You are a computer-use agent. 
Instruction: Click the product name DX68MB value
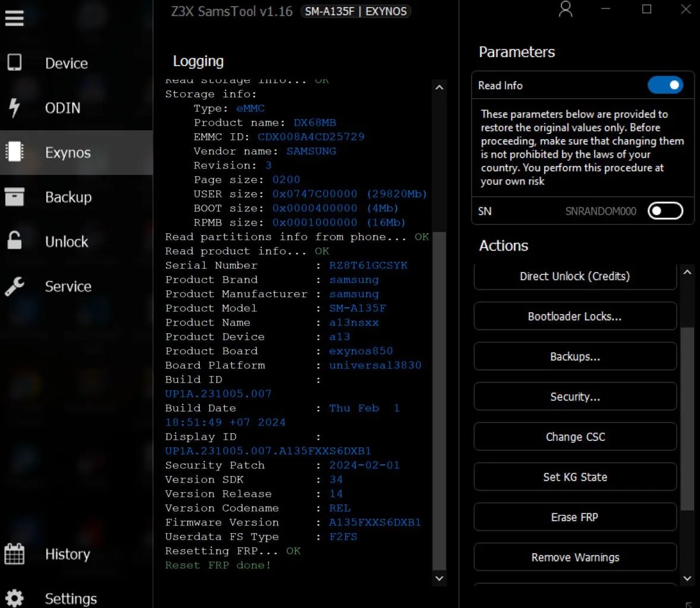point(315,123)
